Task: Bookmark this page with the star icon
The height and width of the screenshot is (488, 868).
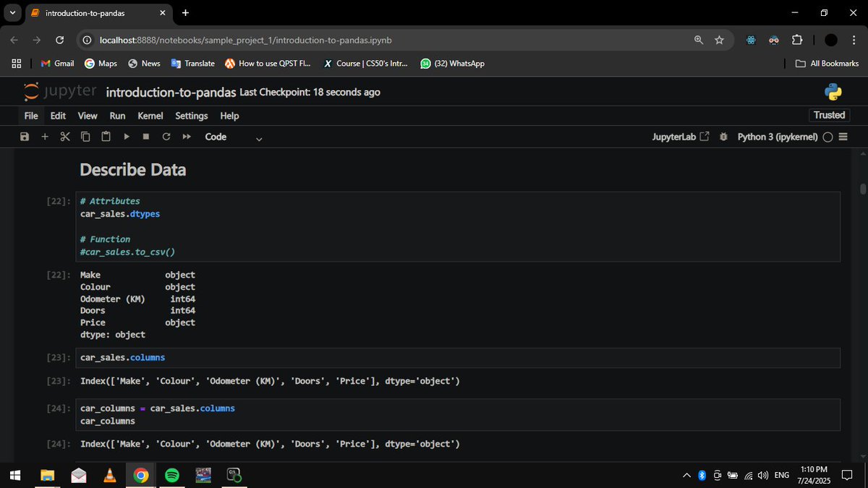Action: click(x=719, y=40)
